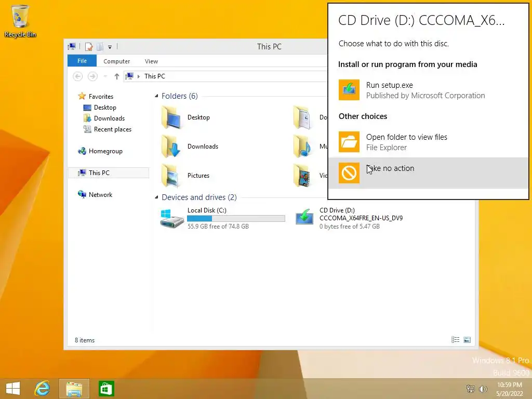This screenshot has height=399, width=532.
Task: Click the volume speaker tray icon
Action: click(x=483, y=389)
